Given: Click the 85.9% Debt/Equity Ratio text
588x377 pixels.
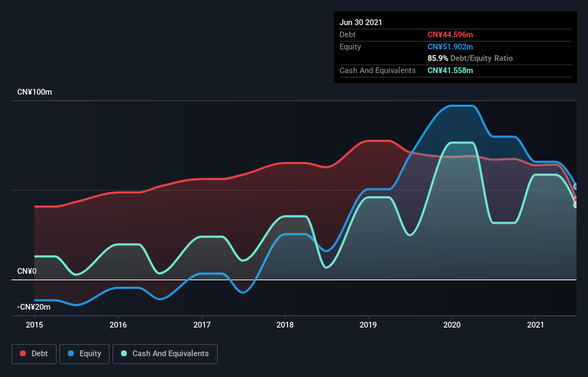Looking at the screenshot, I should (471, 59).
